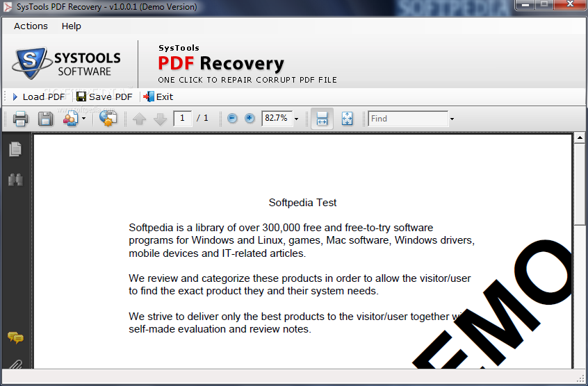
Task: Click the line 'to find the exact product they'
Action: [254, 291]
